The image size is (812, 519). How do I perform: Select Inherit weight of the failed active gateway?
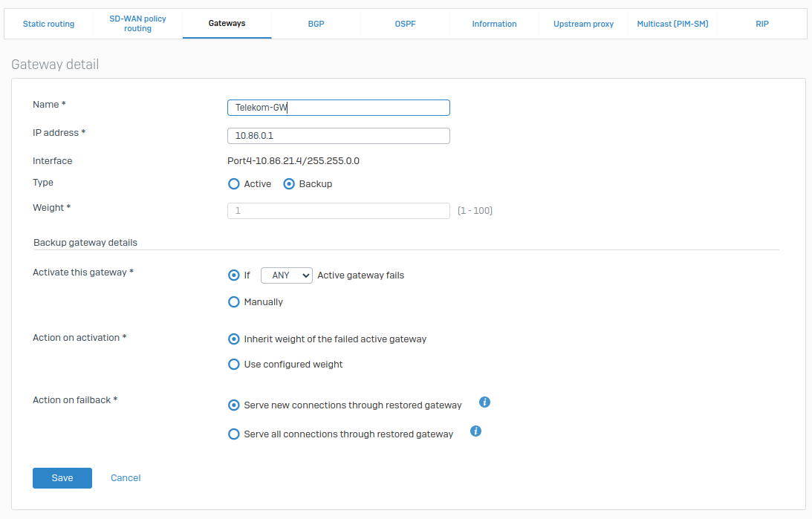233,339
